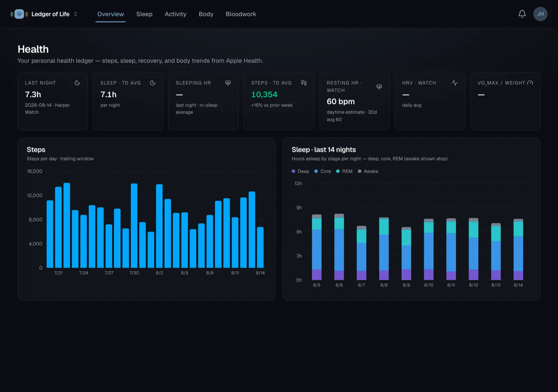This screenshot has width=558, height=392.
Task: Select the Body tab
Action: [x=206, y=14]
